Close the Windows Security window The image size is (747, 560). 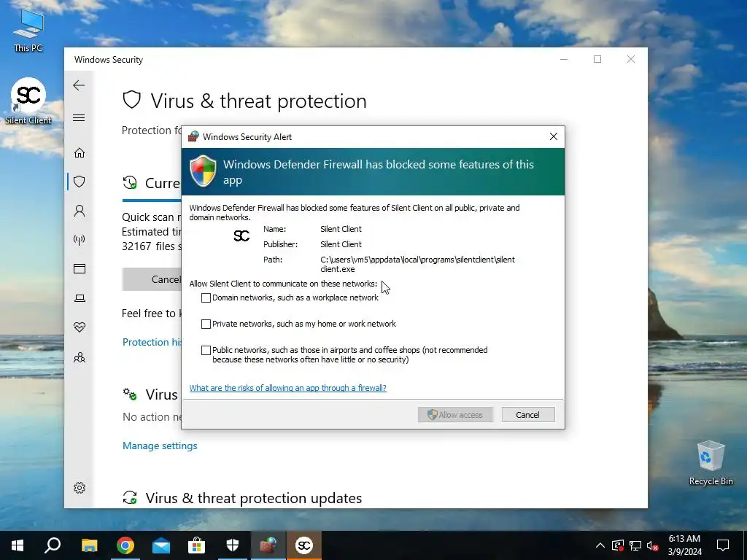631,59
